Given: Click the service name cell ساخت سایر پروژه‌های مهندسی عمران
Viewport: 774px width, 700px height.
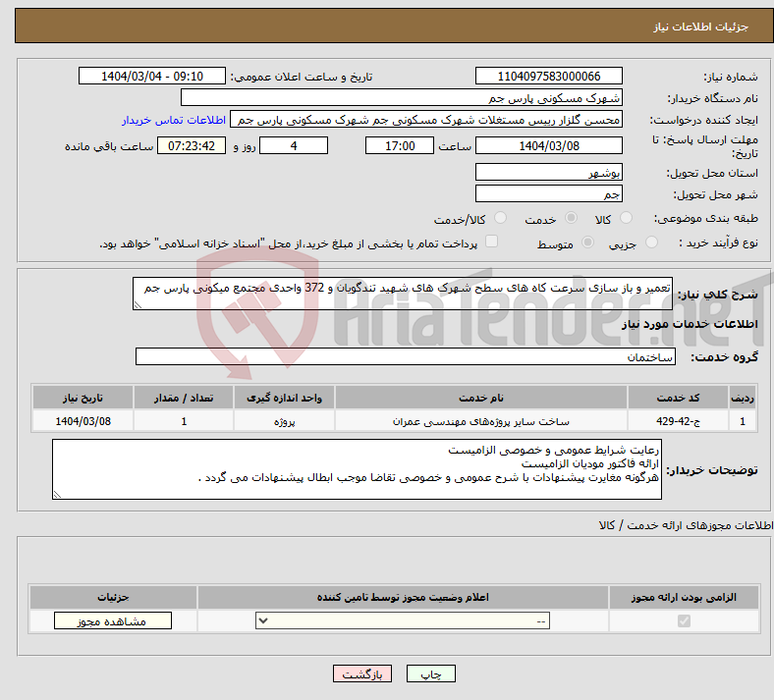Looking at the screenshot, I should [480, 421].
